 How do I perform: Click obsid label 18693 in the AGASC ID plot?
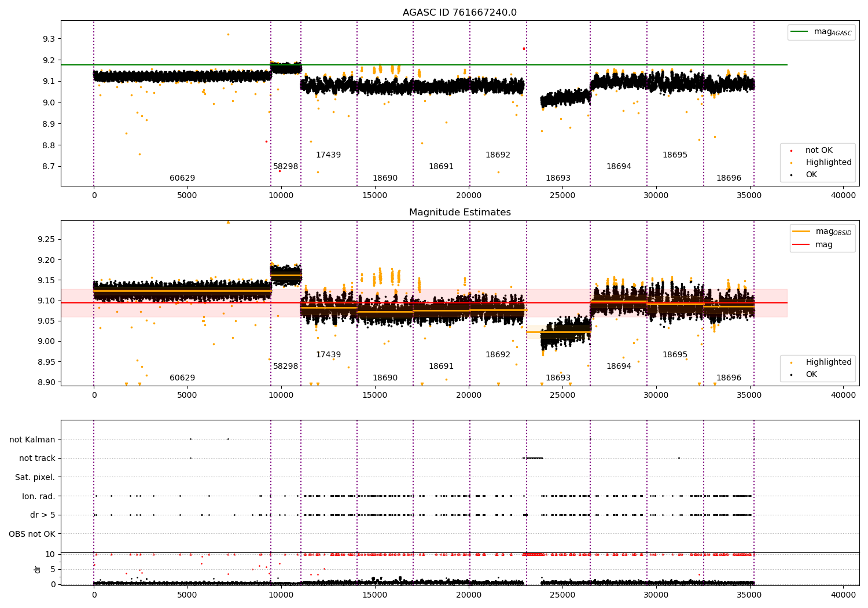point(558,178)
